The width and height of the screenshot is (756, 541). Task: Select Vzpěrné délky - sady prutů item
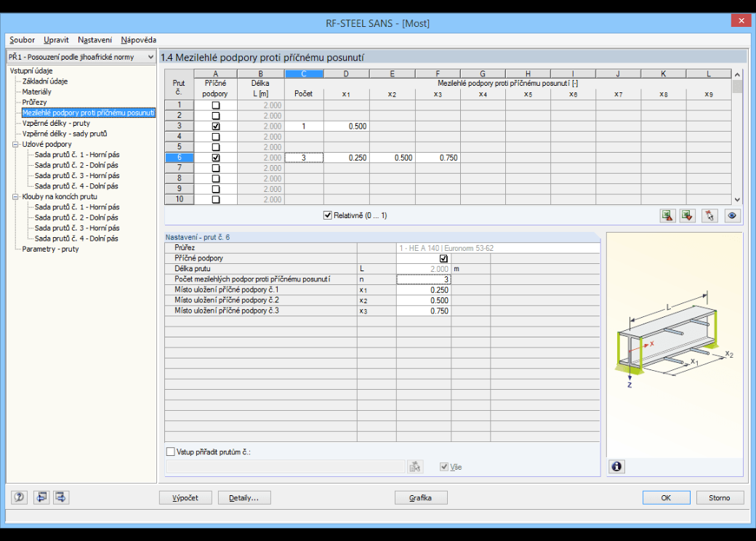pos(65,134)
